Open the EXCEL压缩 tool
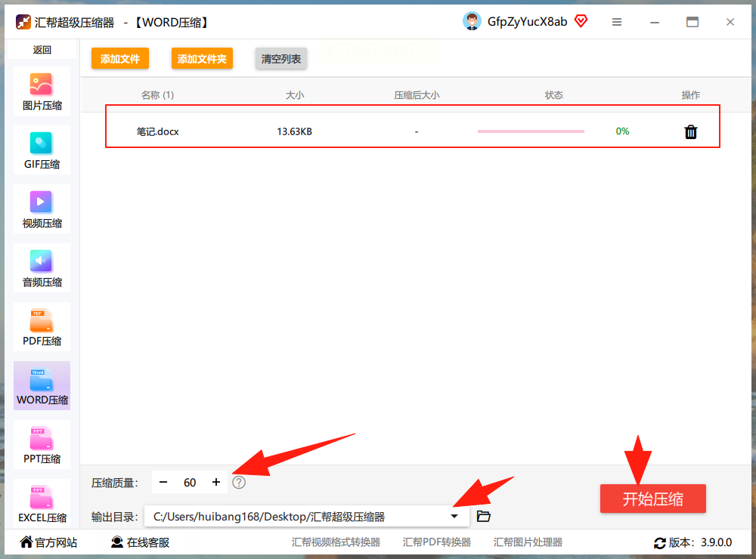The image size is (756, 559). tap(42, 503)
